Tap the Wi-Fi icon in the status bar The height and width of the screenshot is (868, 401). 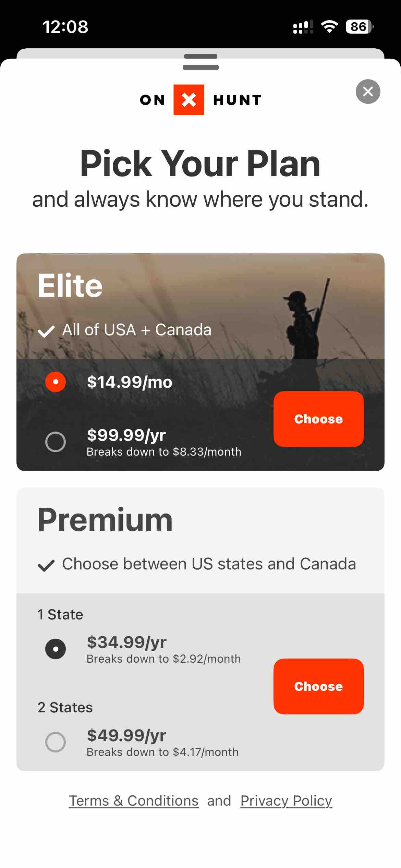click(329, 26)
